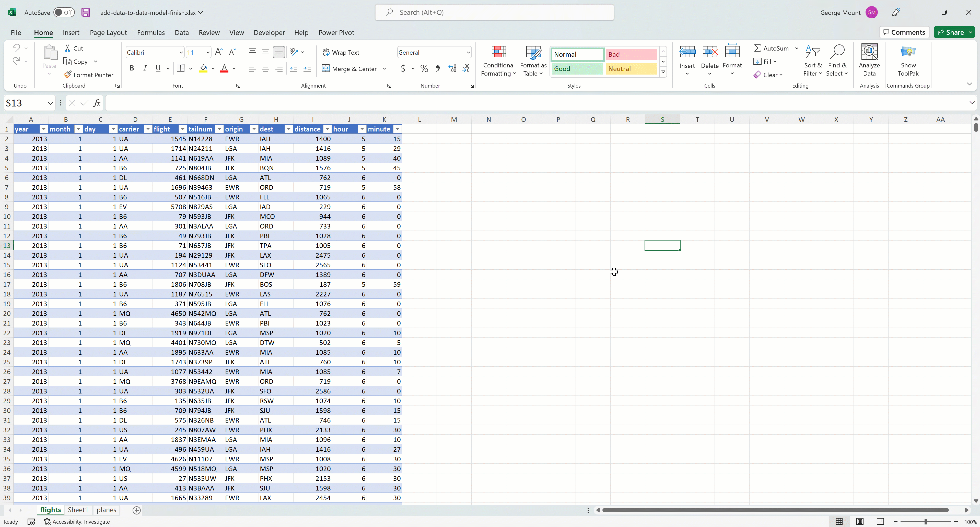Apply the Good cell style swatch

point(577,69)
